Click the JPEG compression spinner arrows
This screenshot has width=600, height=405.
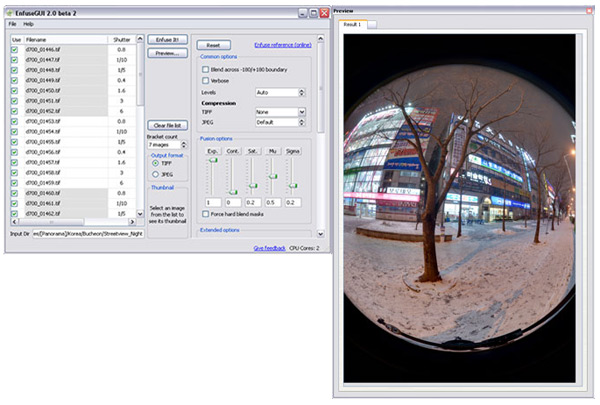point(302,122)
